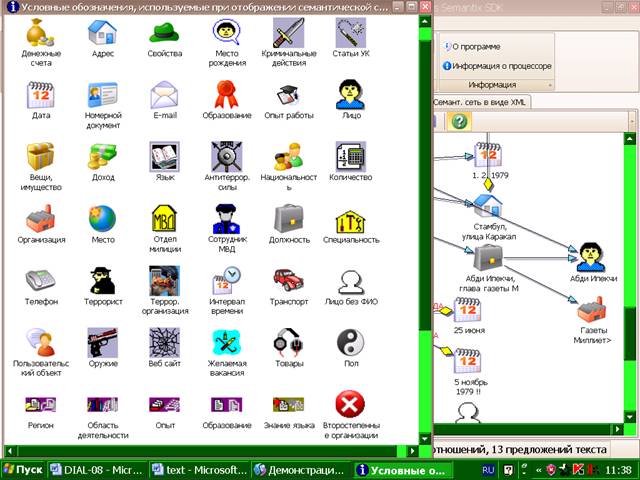640x480 pixels.
Task: Click the Опыт purple icon
Action: [x=164, y=404]
